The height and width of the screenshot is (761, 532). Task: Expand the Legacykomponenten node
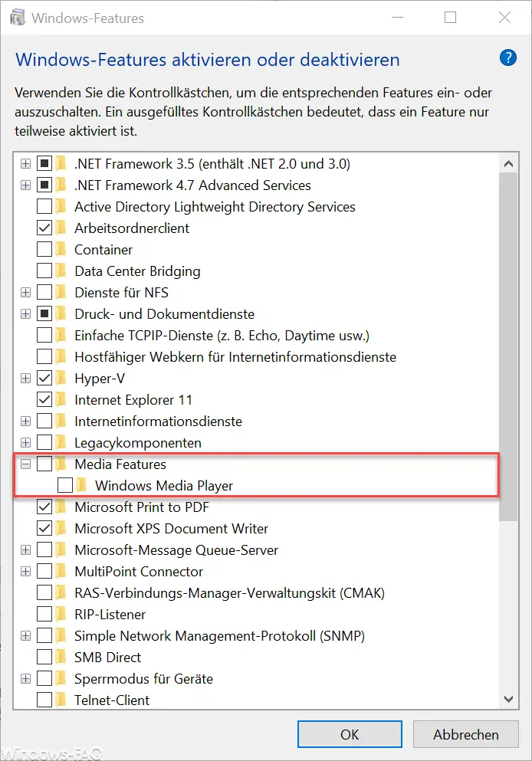pos(26,443)
